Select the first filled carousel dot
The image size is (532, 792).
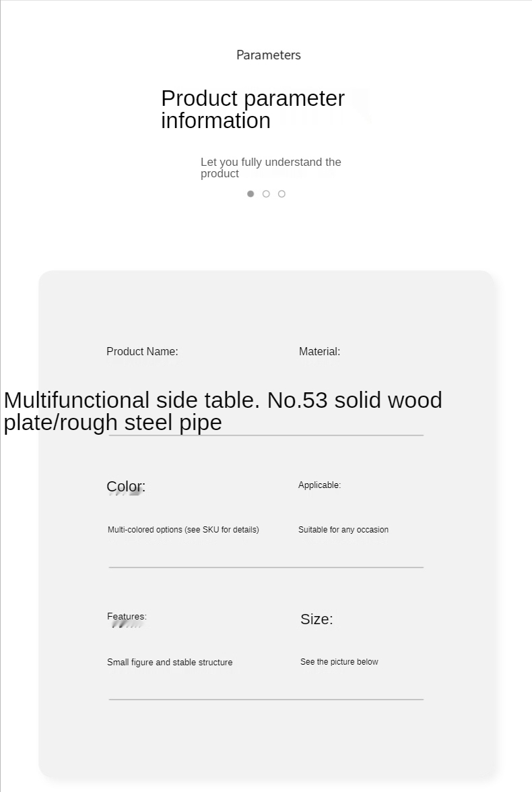[251, 194]
